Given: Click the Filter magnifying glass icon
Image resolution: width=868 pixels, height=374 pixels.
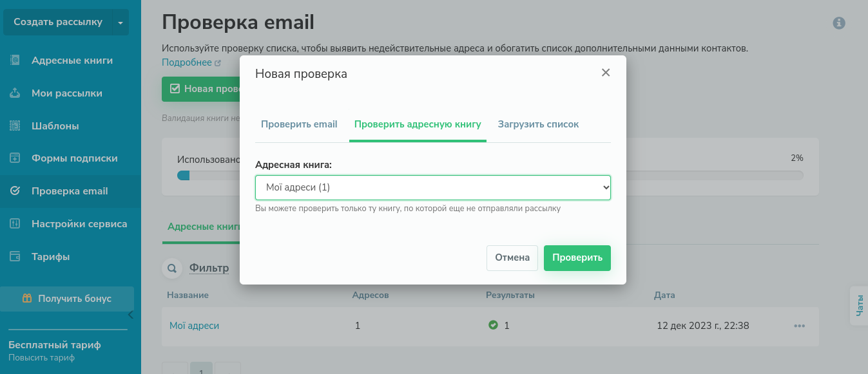Looking at the screenshot, I should [x=172, y=268].
